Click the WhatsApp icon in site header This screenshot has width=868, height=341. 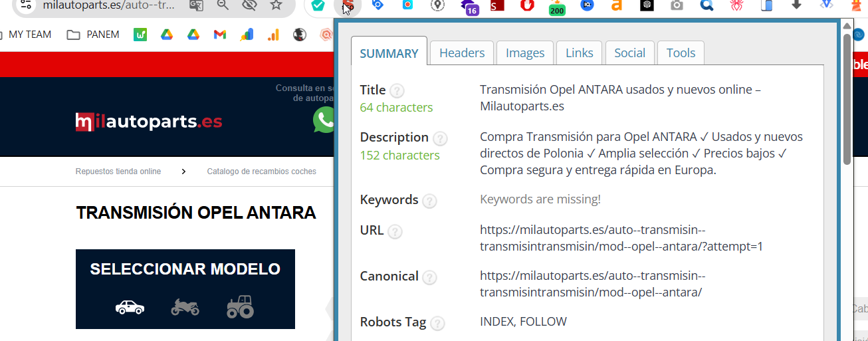(x=325, y=120)
